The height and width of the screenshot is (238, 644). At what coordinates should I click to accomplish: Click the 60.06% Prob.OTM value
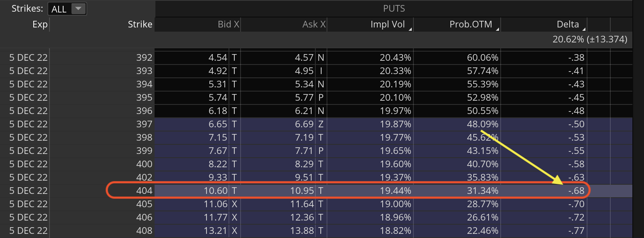[x=482, y=57]
